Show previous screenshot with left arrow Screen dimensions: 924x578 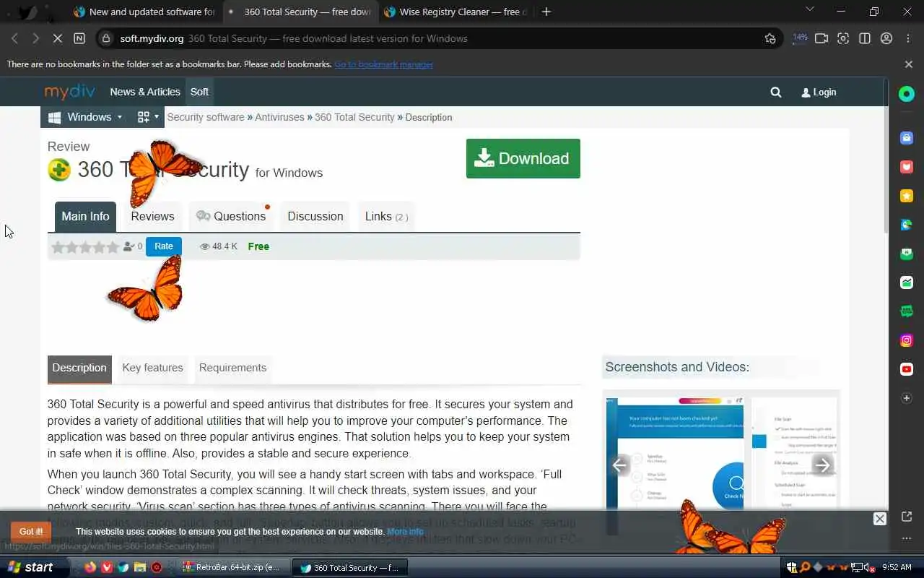tap(619, 465)
